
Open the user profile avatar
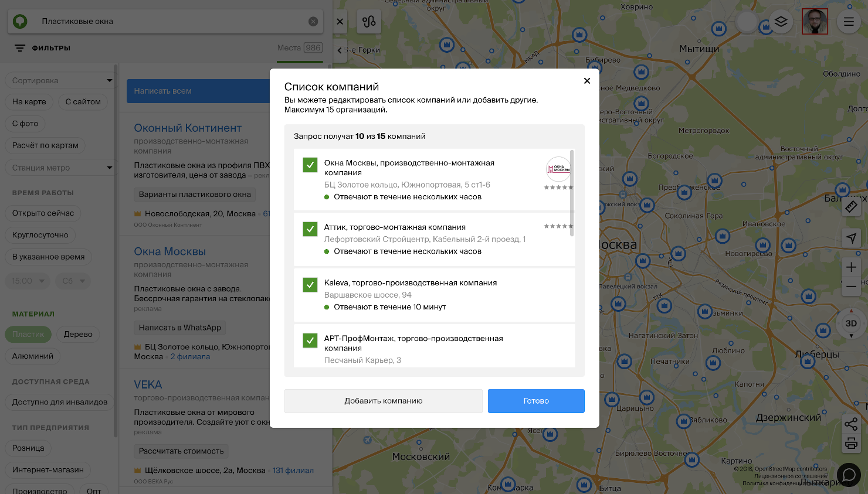pos(815,22)
